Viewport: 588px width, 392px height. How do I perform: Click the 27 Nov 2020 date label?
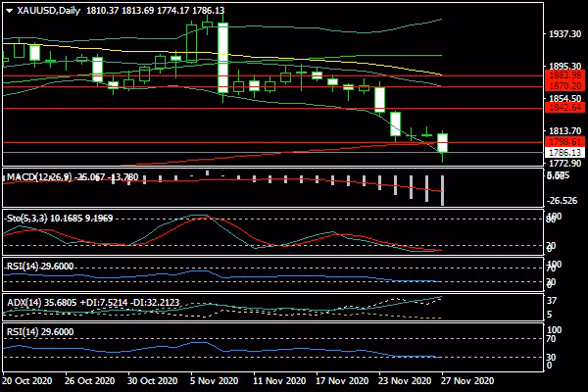[x=467, y=380]
